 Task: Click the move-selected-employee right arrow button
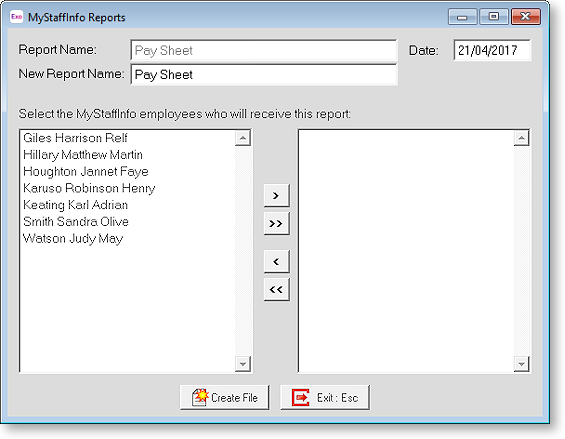coord(276,195)
